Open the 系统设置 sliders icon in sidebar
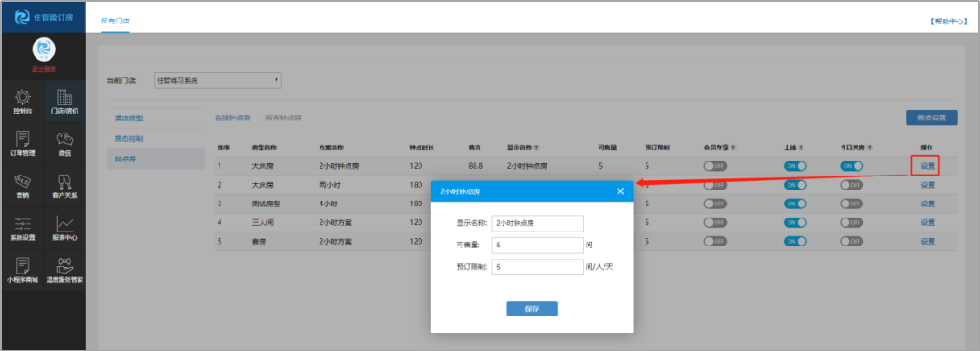 22,224
